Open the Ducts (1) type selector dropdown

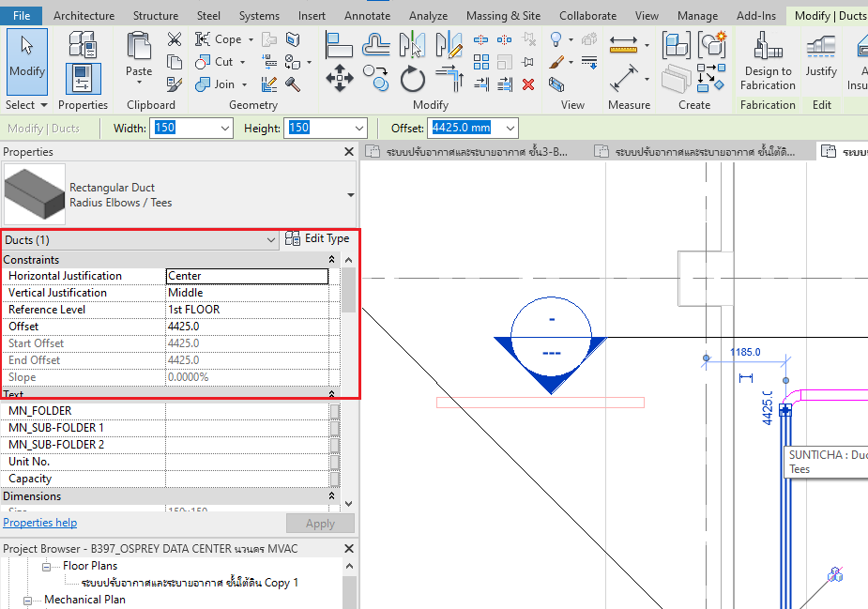coord(272,240)
